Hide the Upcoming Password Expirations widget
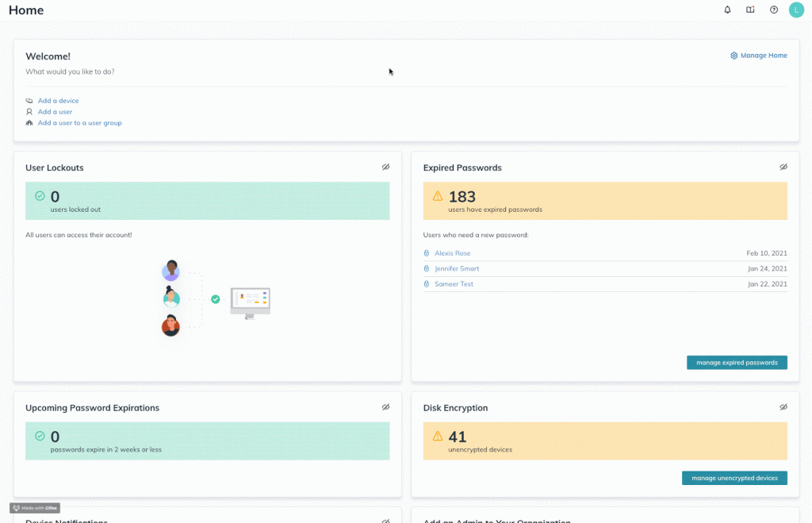Viewport: 812px width, 523px height. [x=385, y=407]
